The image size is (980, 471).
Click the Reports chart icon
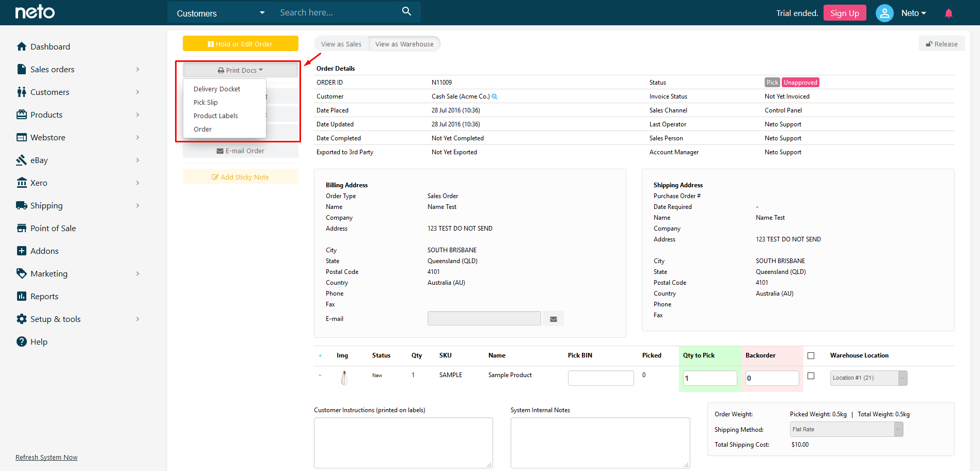pos(22,296)
